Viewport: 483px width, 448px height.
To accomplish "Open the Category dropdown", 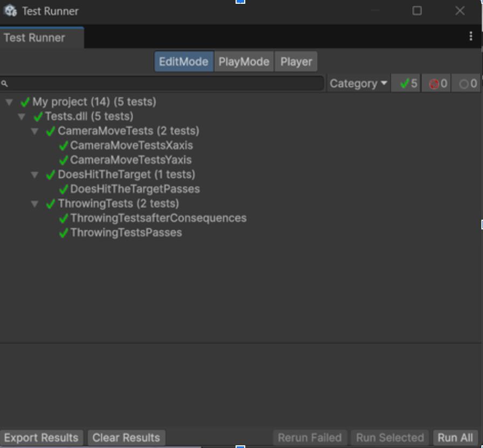I will point(358,83).
